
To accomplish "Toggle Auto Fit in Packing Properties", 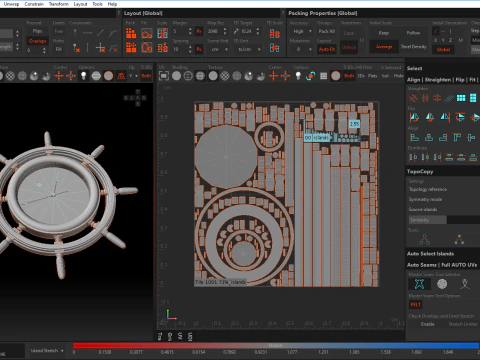I will tap(327, 49).
